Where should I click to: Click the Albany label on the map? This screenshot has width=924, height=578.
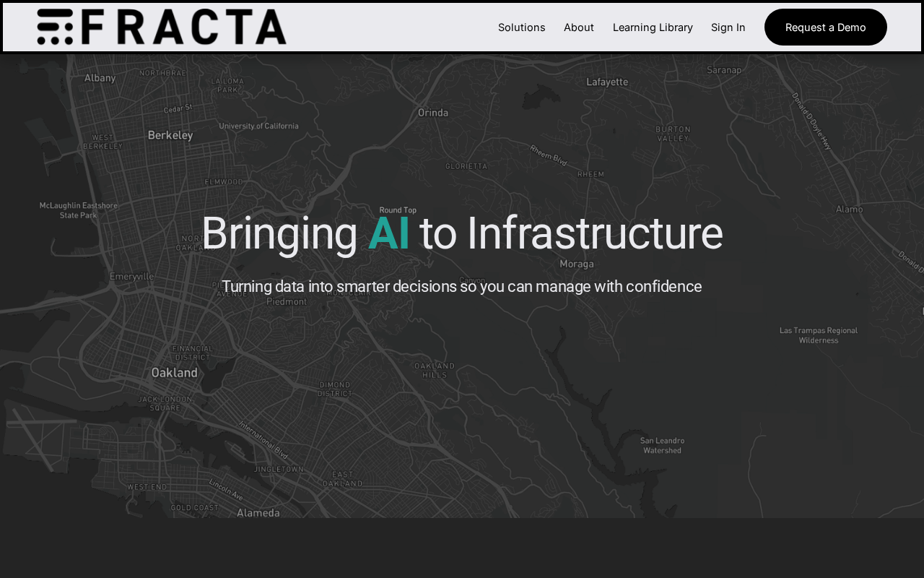[100, 78]
